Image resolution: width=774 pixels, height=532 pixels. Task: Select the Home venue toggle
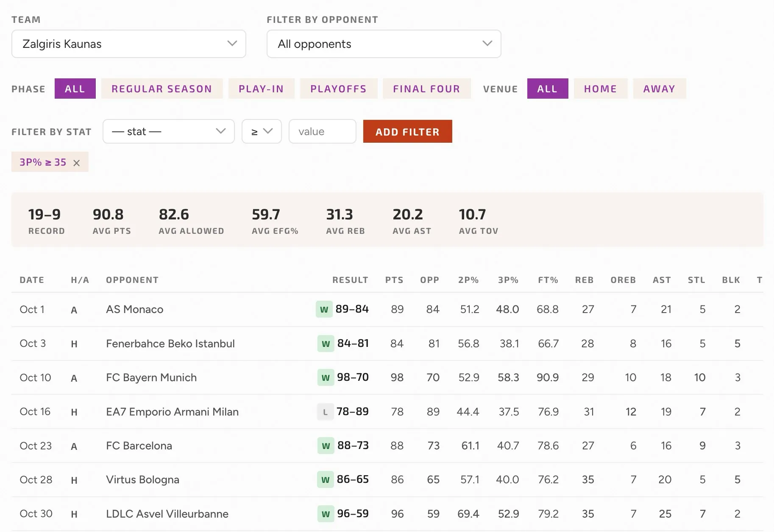click(600, 89)
